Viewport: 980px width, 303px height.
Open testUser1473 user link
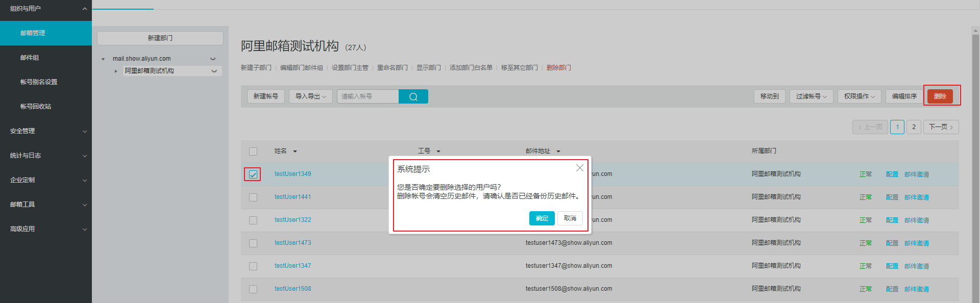pyautogui.click(x=293, y=243)
